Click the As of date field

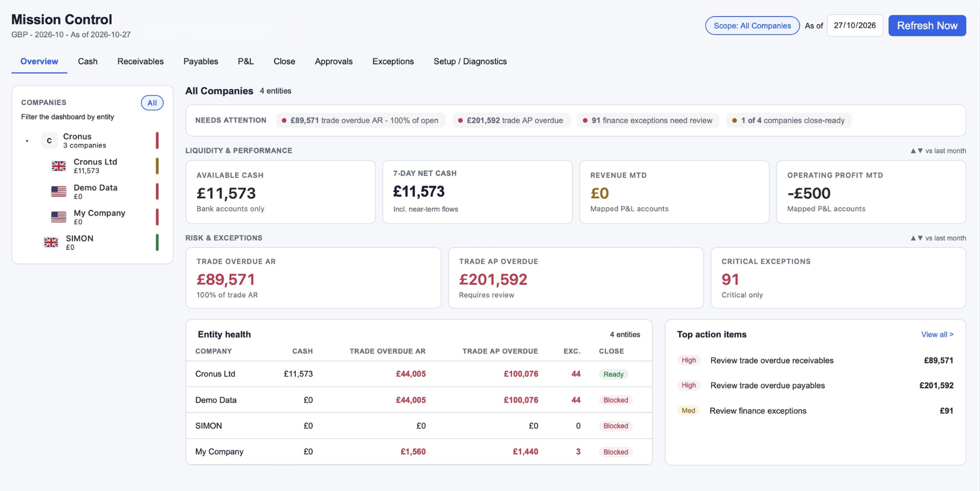click(855, 25)
